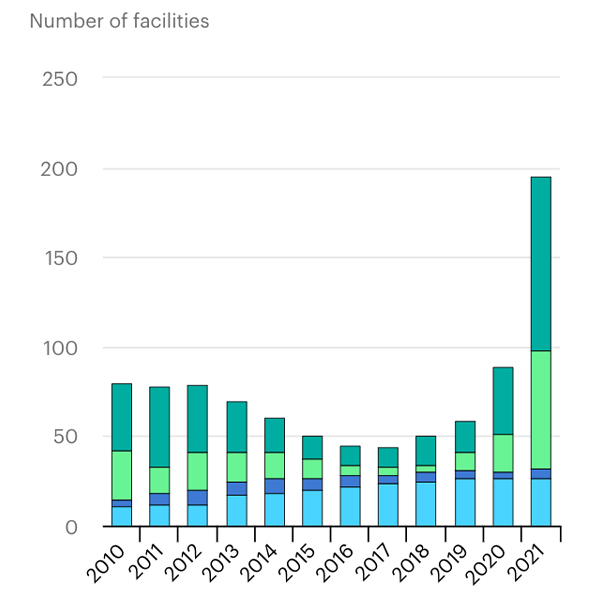Select the light green segment of 2010 bar

(121, 475)
